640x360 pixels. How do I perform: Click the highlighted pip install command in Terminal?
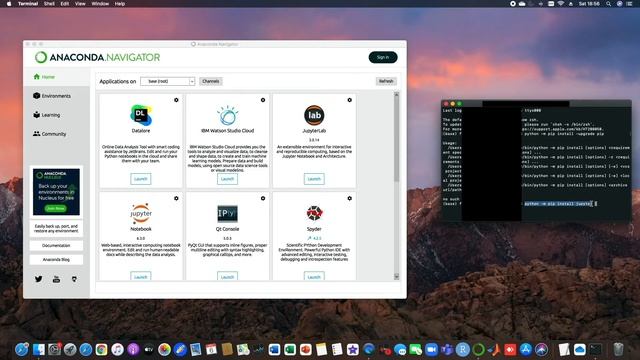(x=558, y=203)
